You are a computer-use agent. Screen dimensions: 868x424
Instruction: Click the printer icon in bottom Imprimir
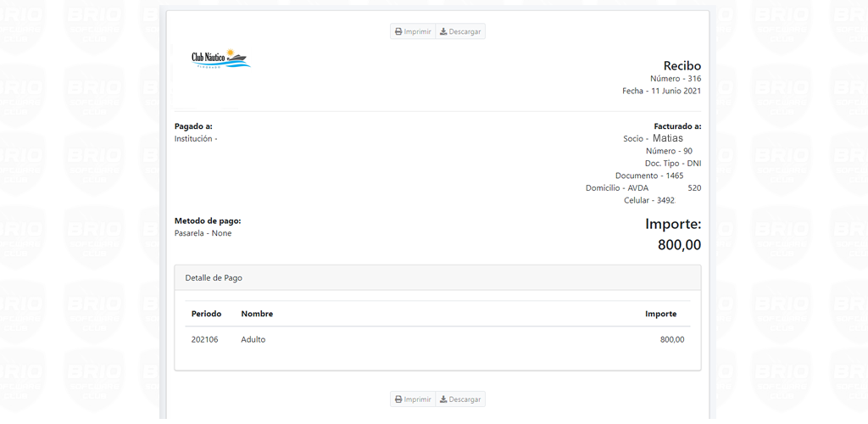[x=398, y=399]
